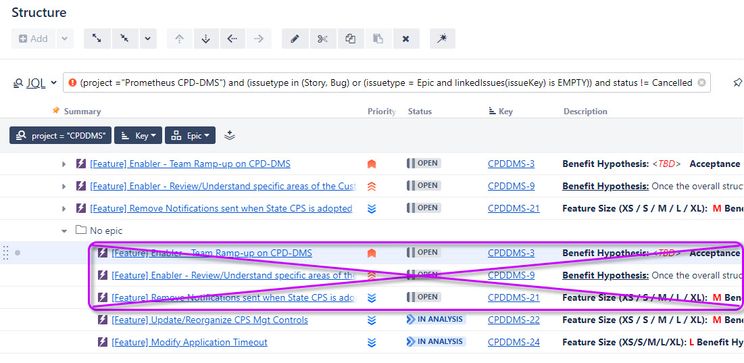Click epic icon of Modify Application Timeout row
This screenshot has width=744, height=363.
102,342
